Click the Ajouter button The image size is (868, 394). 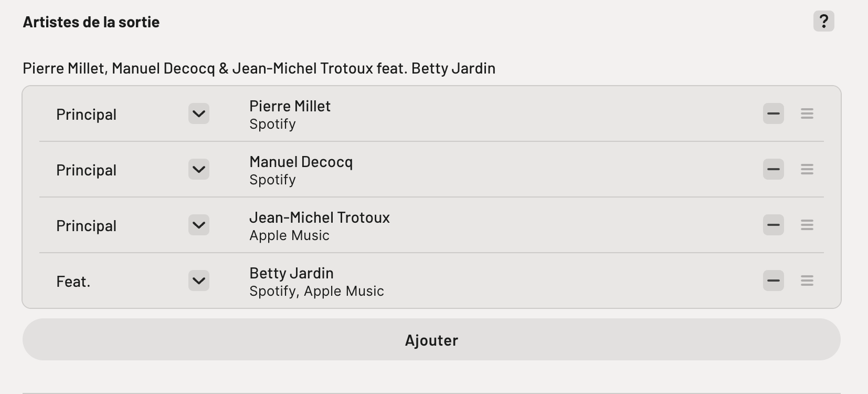[431, 340]
